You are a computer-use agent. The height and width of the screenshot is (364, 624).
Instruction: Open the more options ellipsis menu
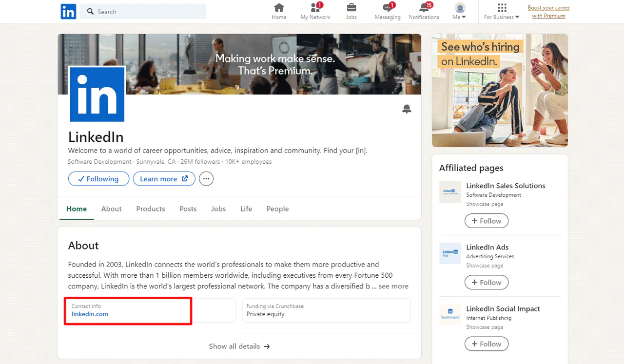click(206, 179)
